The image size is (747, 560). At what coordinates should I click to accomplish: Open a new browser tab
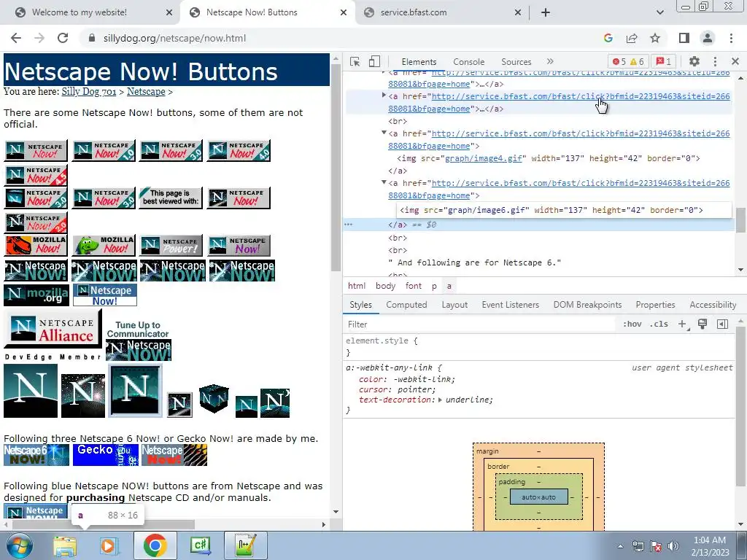pos(546,12)
